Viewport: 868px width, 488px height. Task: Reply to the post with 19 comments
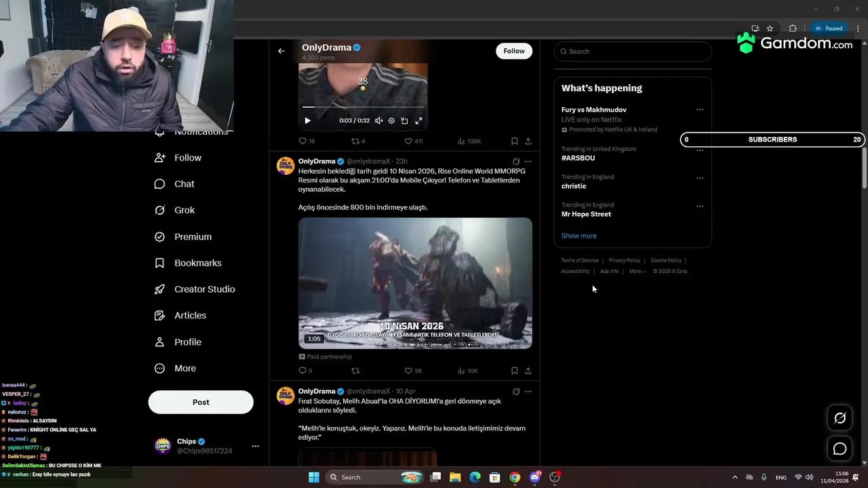[x=307, y=141]
